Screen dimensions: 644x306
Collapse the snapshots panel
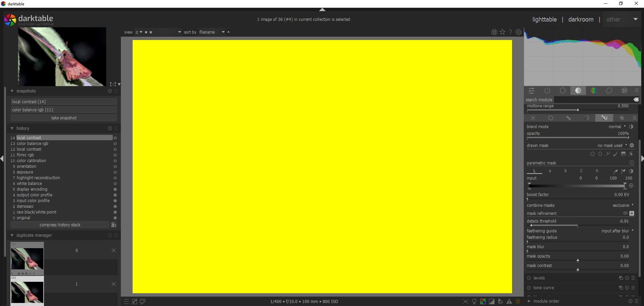click(12, 91)
